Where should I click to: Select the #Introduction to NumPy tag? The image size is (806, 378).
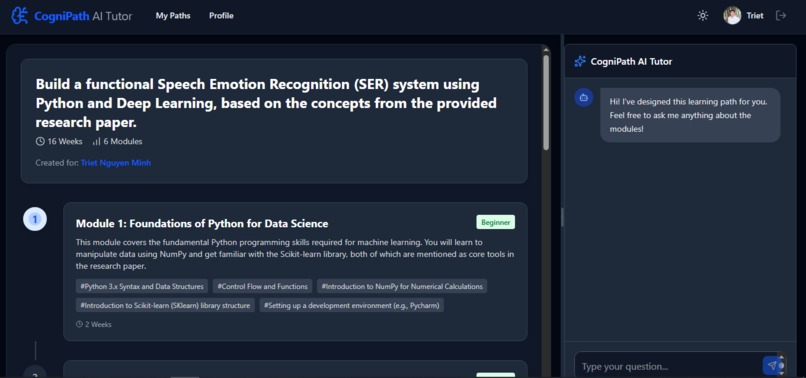point(402,286)
